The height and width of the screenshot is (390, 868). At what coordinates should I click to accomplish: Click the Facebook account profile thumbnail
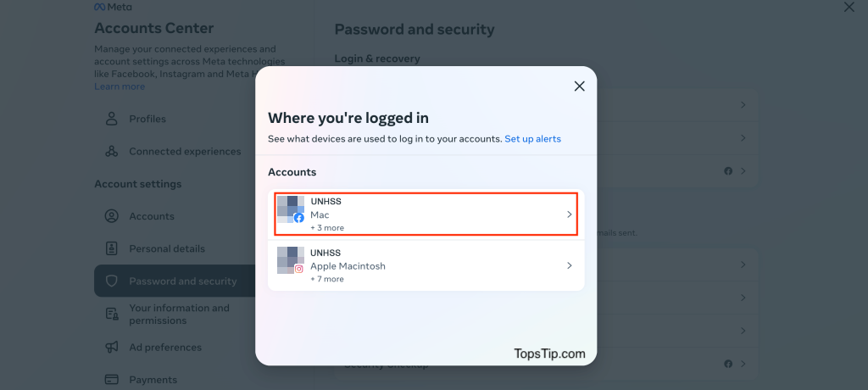(x=291, y=209)
